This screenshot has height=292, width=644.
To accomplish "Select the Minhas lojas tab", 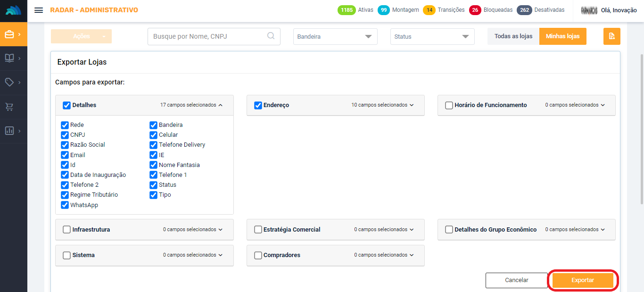I will pos(562,36).
